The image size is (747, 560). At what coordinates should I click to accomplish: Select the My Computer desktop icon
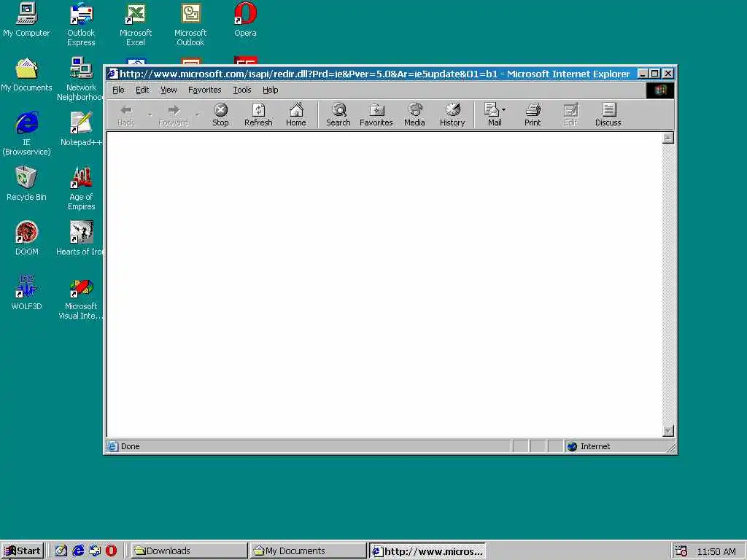[x=26, y=20]
